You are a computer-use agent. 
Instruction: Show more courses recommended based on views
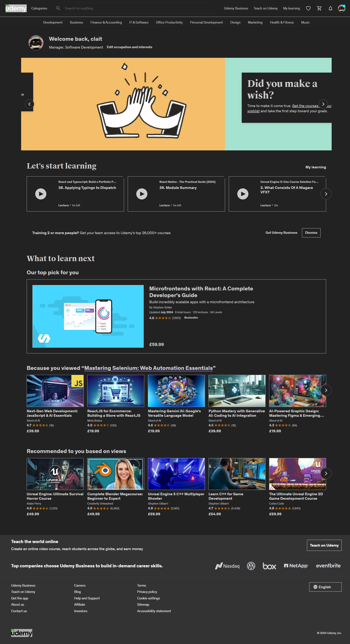(326, 473)
